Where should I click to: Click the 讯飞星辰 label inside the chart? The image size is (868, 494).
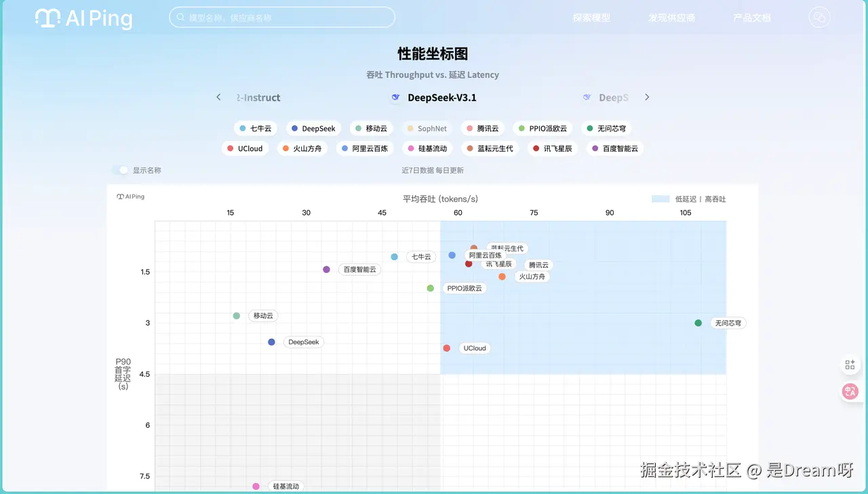(x=498, y=264)
